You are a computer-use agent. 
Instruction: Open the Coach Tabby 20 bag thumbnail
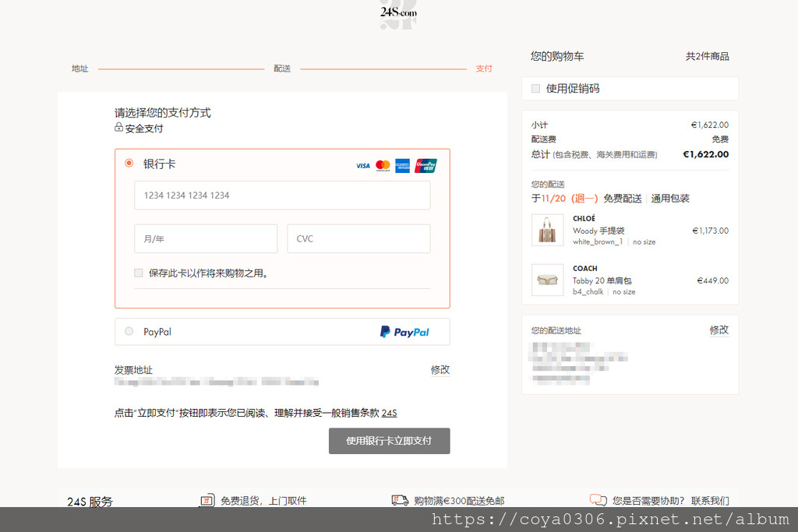[x=548, y=280]
